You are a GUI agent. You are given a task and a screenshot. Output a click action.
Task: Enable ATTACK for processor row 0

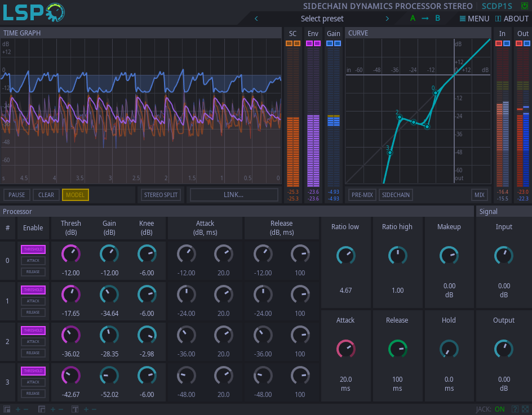33,260
